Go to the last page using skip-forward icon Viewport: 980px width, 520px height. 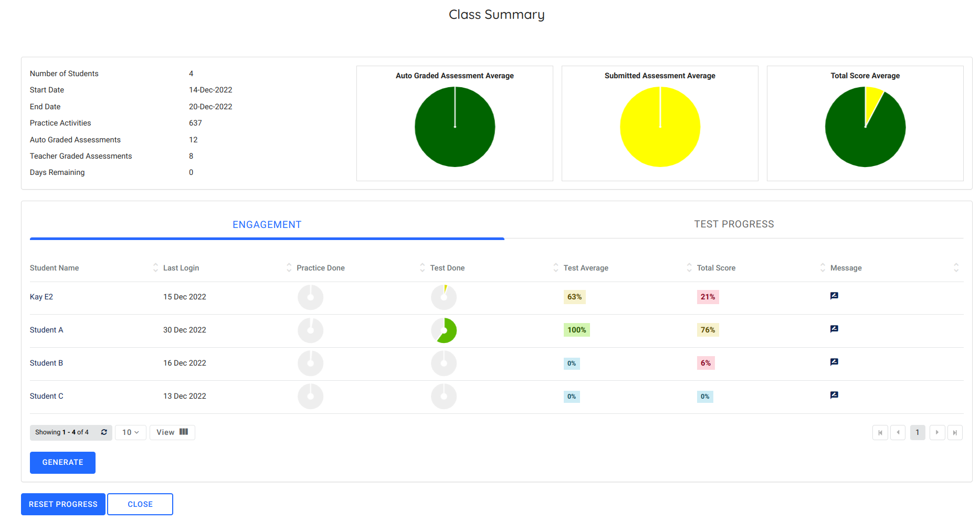click(955, 432)
